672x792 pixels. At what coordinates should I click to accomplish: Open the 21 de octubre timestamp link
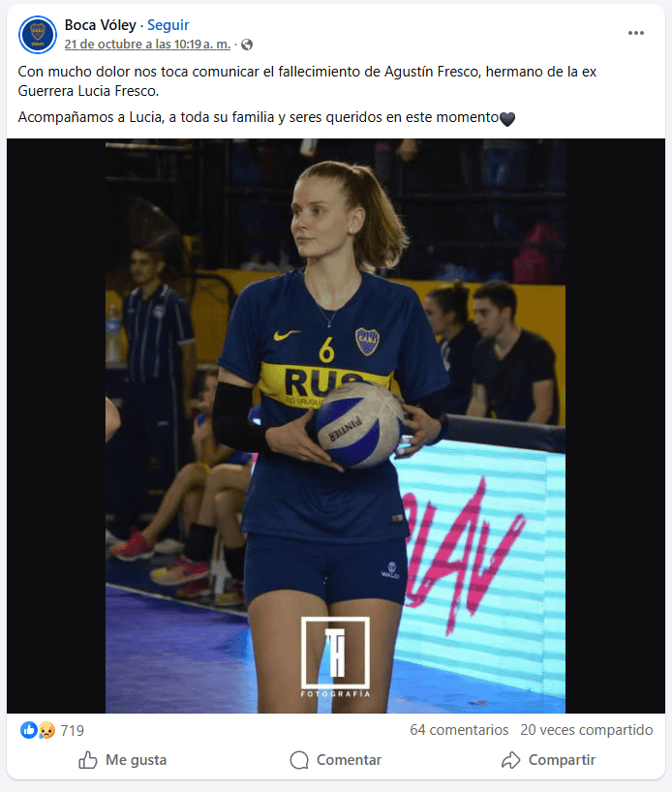[x=147, y=45]
